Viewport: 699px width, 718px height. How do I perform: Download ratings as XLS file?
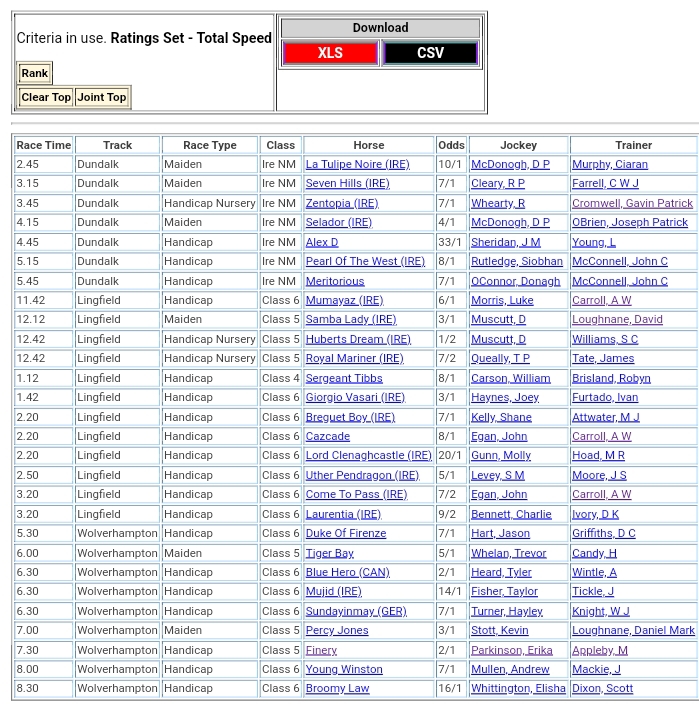tap(329, 53)
